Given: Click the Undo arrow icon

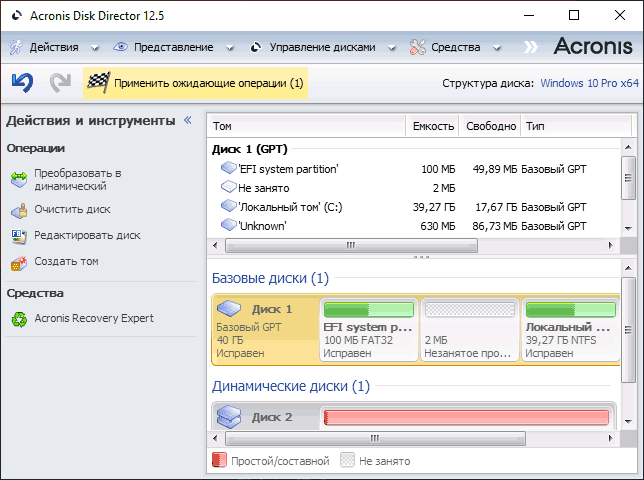Looking at the screenshot, I should 22,83.
